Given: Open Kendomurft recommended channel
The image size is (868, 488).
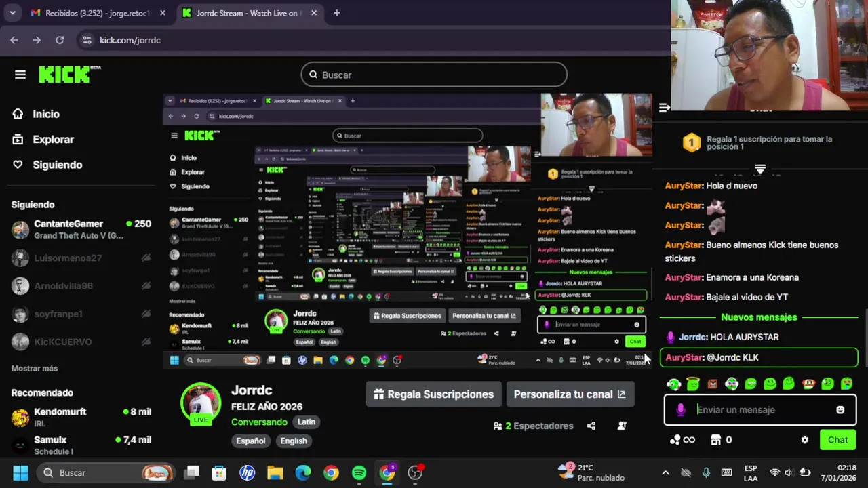Looking at the screenshot, I should coord(81,418).
